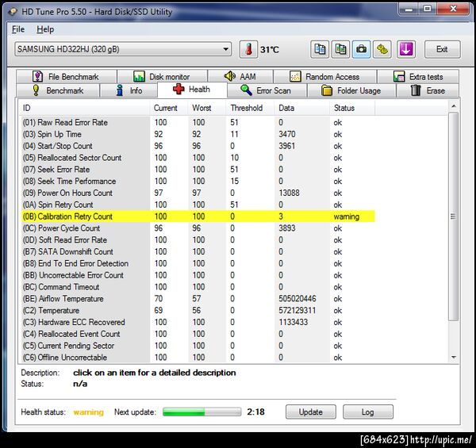Click the HD Tune Pro title bar icon
This screenshot has height=448, width=476.
pos(13,12)
